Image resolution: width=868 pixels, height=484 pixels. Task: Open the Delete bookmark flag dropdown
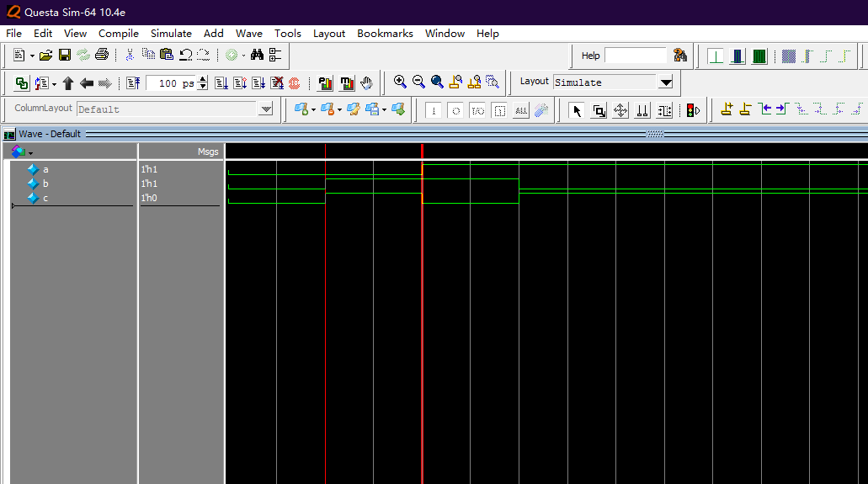(x=339, y=109)
